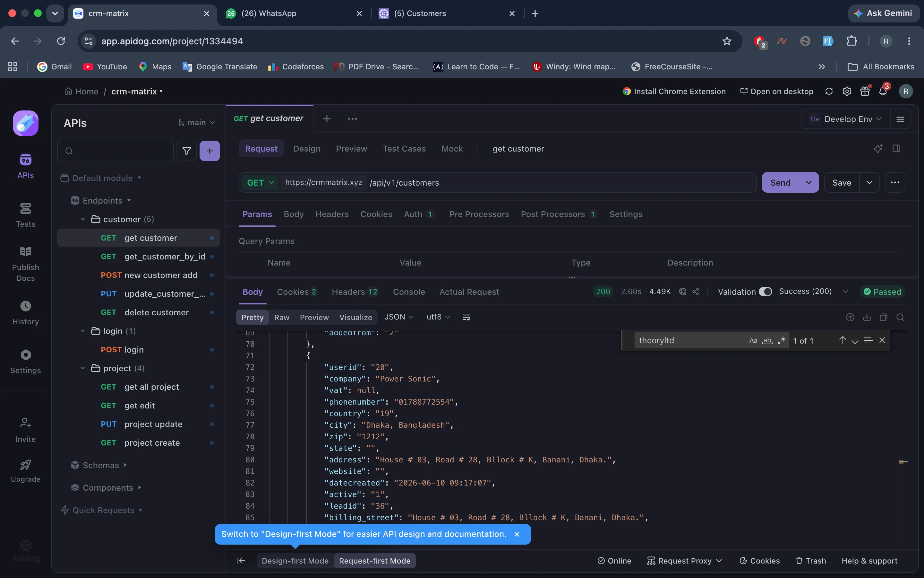Click Install Chrome Extension link

click(x=674, y=92)
